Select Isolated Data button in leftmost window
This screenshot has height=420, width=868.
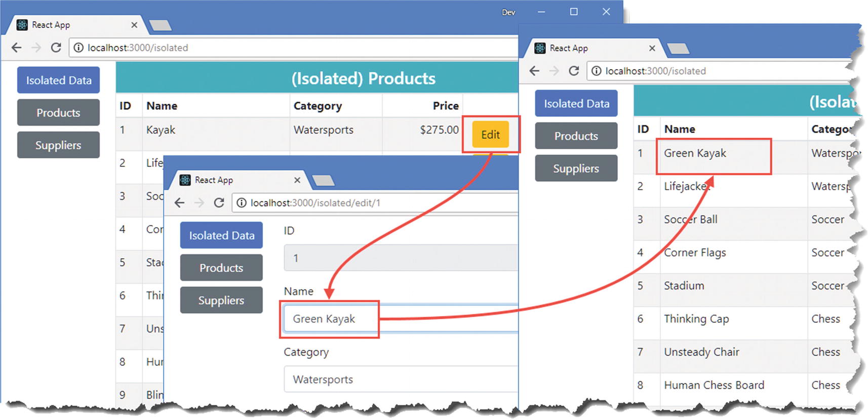coord(59,80)
